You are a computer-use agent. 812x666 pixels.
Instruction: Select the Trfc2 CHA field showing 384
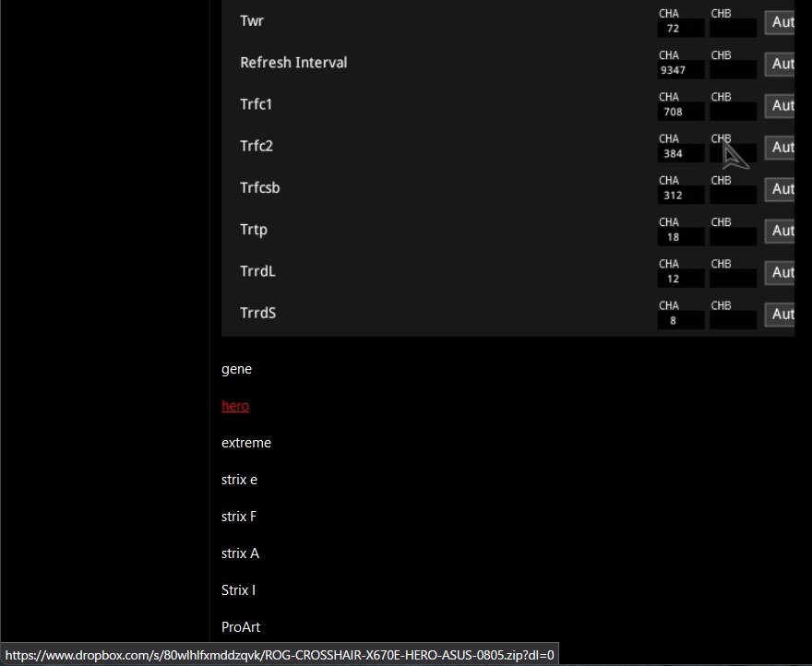pos(680,153)
